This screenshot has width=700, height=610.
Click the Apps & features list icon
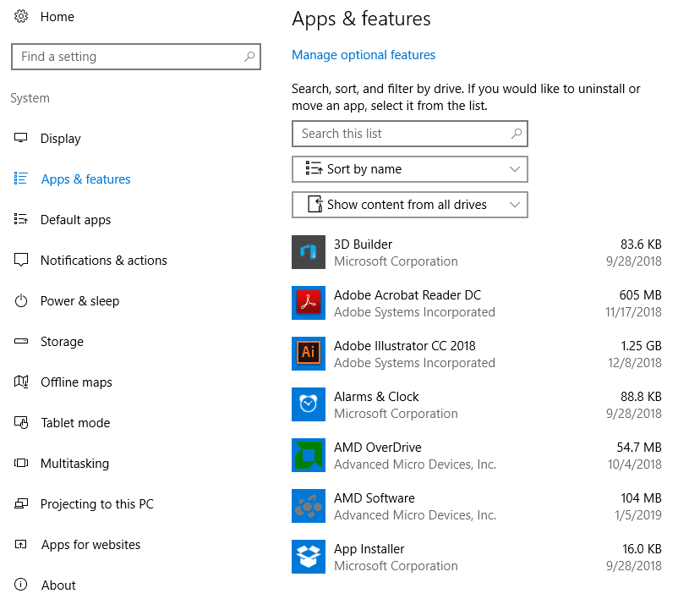point(20,179)
